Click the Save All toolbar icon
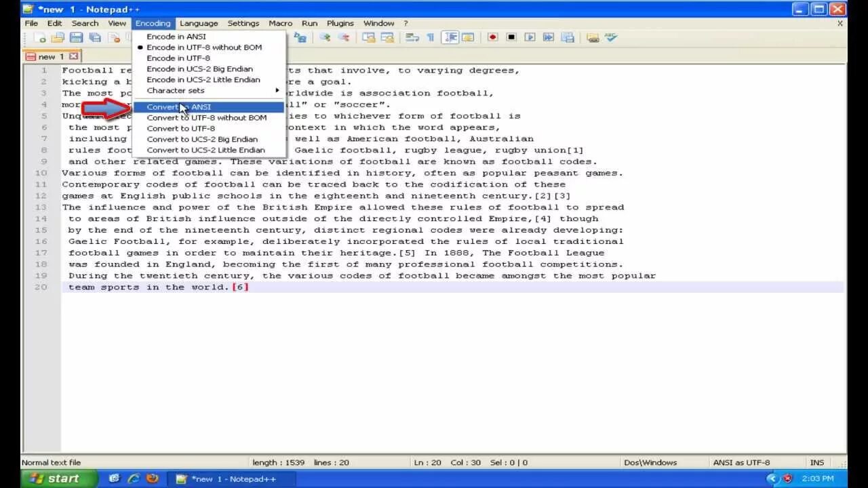The image size is (868, 488). pyautogui.click(x=95, y=38)
